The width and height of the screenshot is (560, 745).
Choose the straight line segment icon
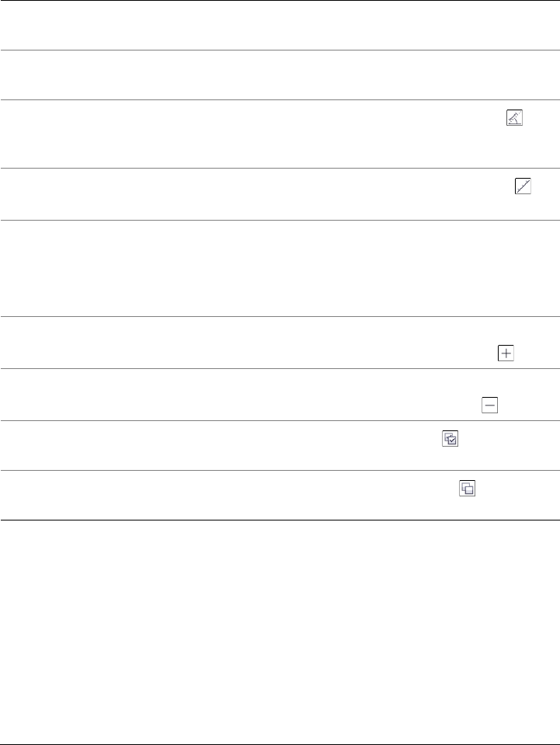click(522, 186)
